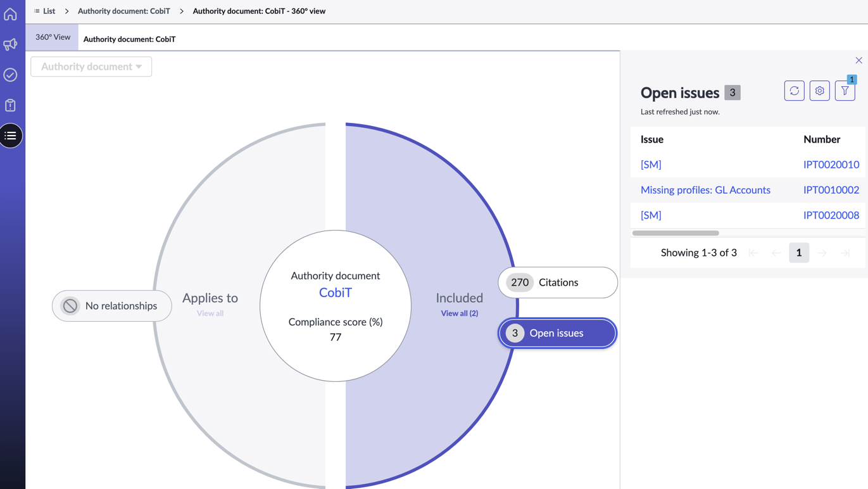Open the clipboard sidebar icon
868x489 pixels.
click(x=10, y=105)
